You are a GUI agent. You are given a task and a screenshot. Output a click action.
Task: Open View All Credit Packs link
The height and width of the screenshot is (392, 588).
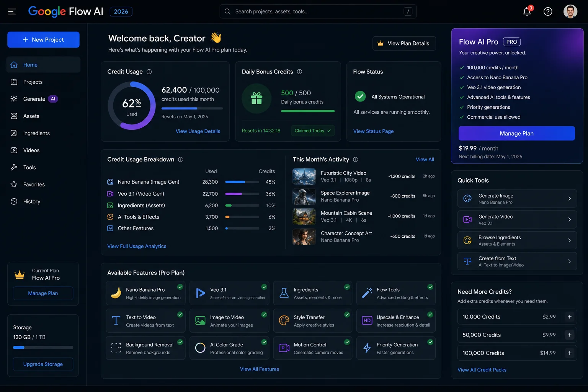pos(482,370)
